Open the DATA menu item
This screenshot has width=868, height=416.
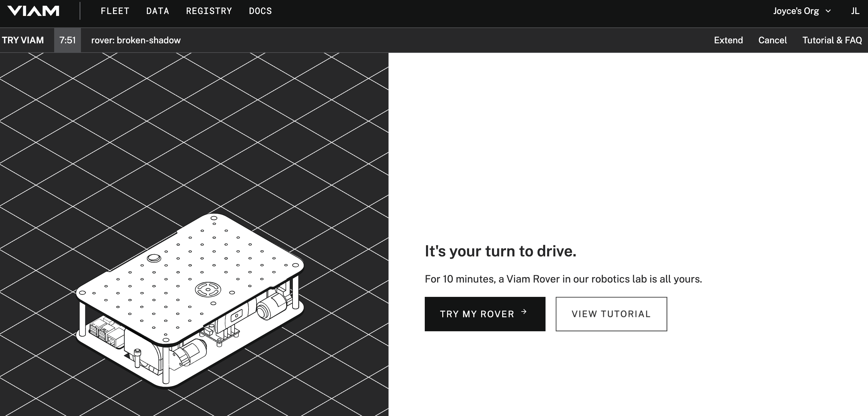click(x=158, y=11)
